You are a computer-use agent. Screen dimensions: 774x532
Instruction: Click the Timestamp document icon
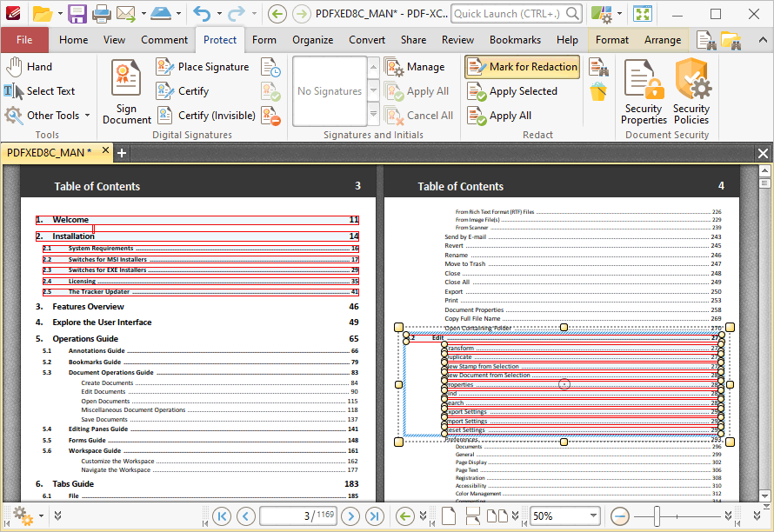[x=270, y=67]
